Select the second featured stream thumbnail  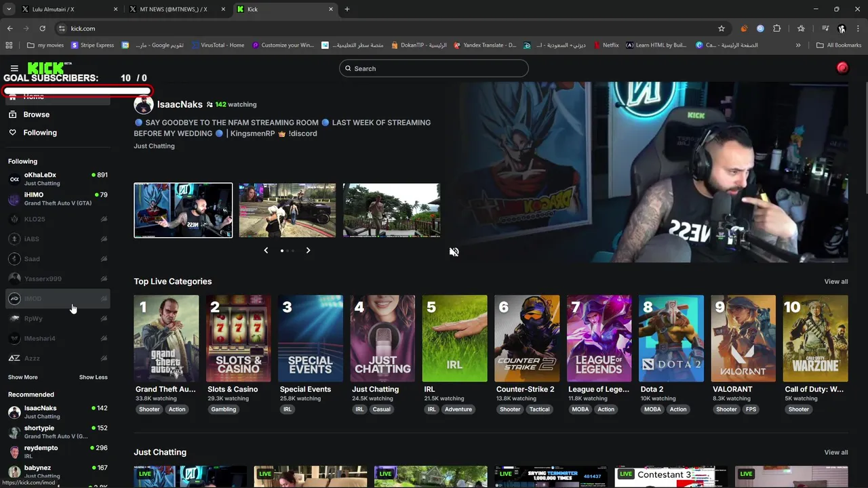click(288, 210)
